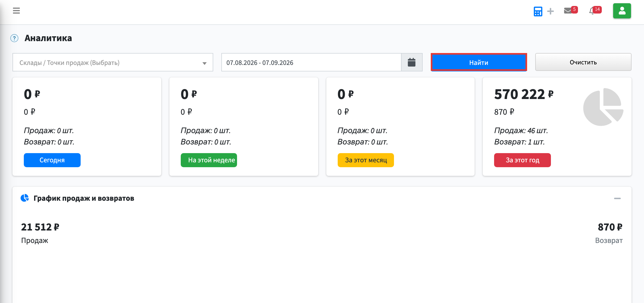The image size is (644, 303).
Task: Expand the Склады / Точки продаж dropdown
Action: point(113,62)
